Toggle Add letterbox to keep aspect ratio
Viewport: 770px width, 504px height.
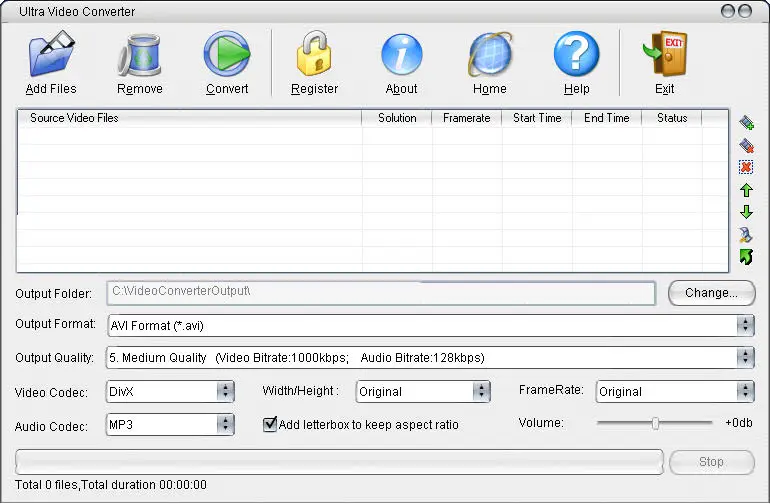[270, 424]
